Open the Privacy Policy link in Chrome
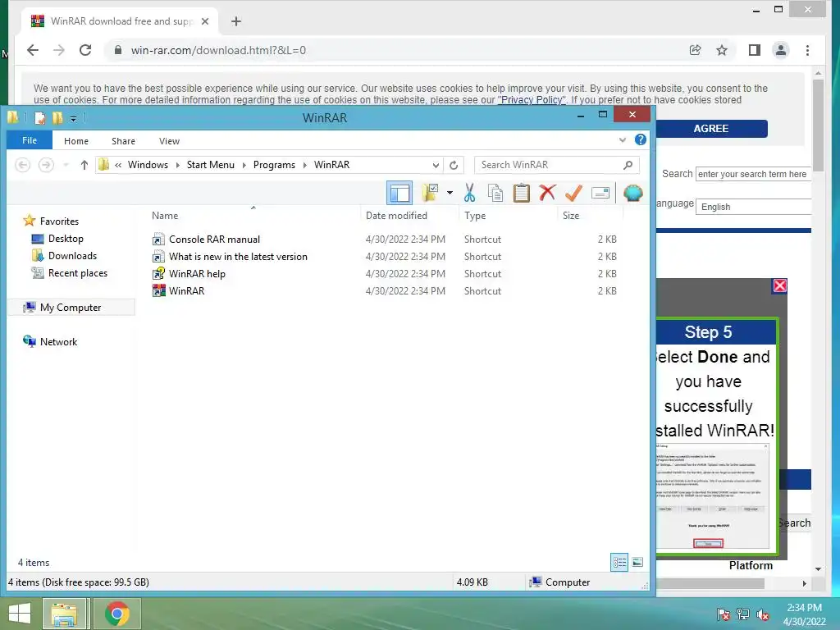 point(532,99)
